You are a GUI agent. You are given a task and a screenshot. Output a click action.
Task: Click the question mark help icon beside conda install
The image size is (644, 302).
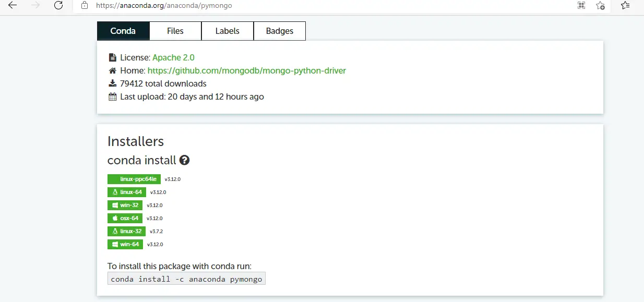(x=184, y=160)
